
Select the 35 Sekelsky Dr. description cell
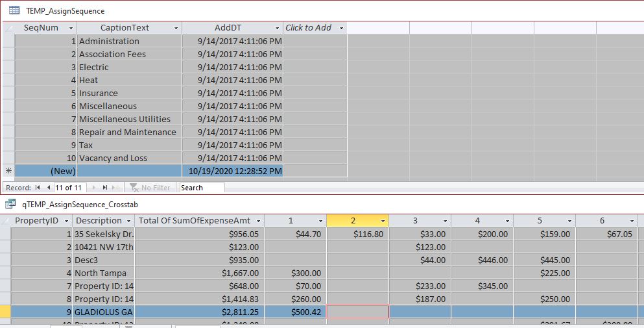point(103,234)
